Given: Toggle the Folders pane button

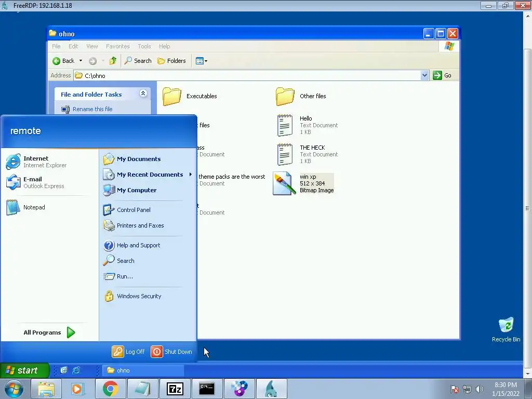Looking at the screenshot, I should click(171, 61).
